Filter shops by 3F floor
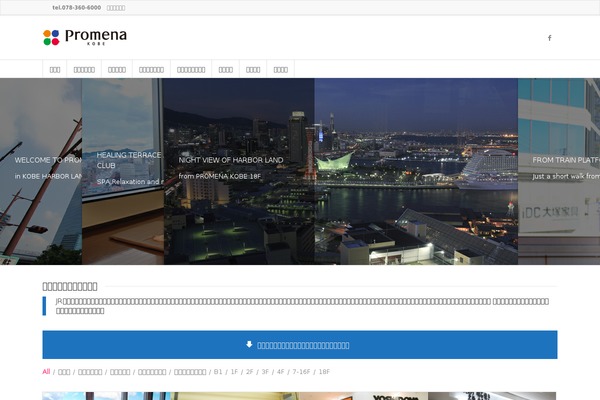 pyautogui.click(x=265, y=372)
